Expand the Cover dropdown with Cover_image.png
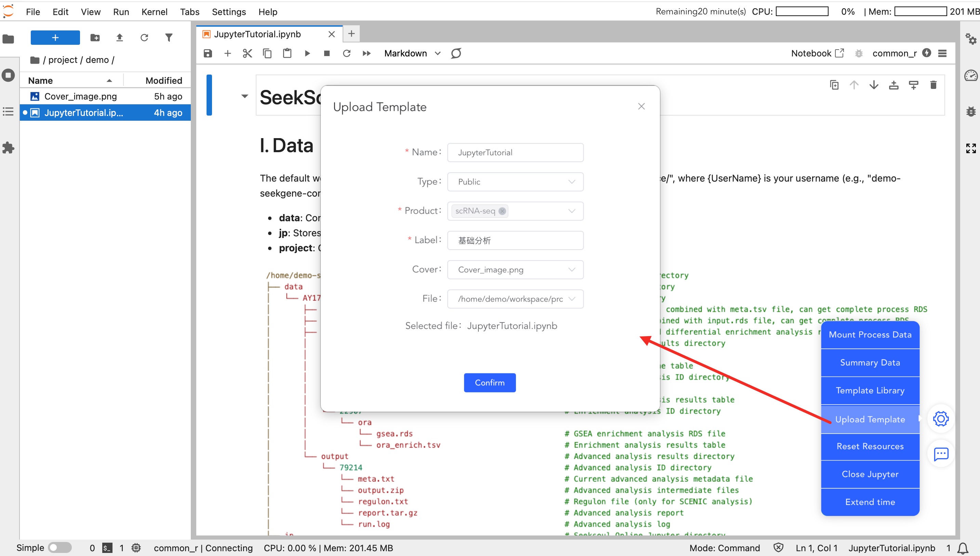 515,269
